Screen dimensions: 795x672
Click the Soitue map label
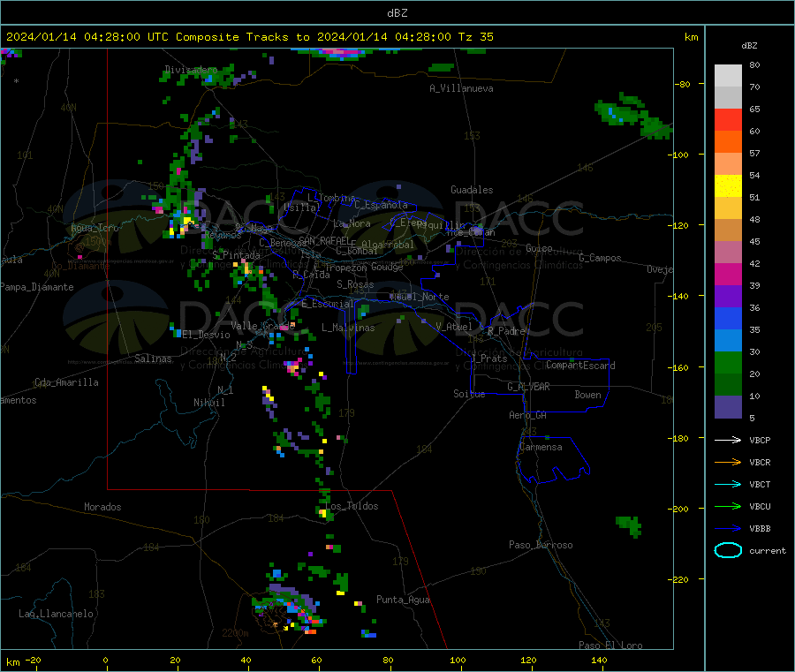pos(469,394)
